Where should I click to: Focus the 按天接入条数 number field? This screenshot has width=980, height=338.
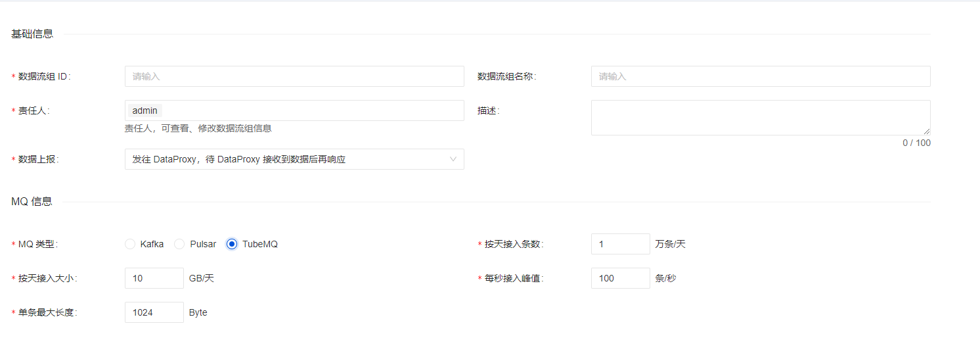[620, 244]
